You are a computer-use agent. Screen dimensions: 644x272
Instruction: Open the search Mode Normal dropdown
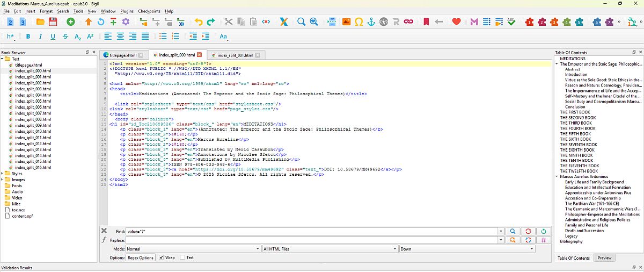[x=194, y=249]
